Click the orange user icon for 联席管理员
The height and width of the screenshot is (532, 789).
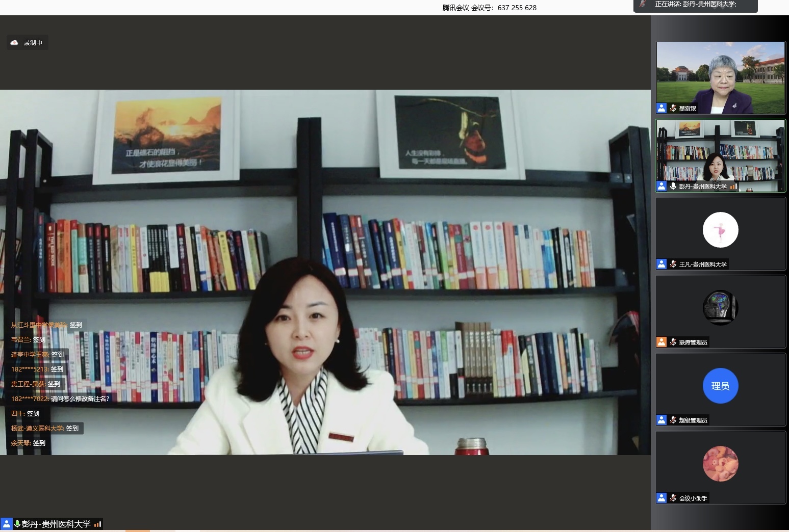(x=661, y=342)
